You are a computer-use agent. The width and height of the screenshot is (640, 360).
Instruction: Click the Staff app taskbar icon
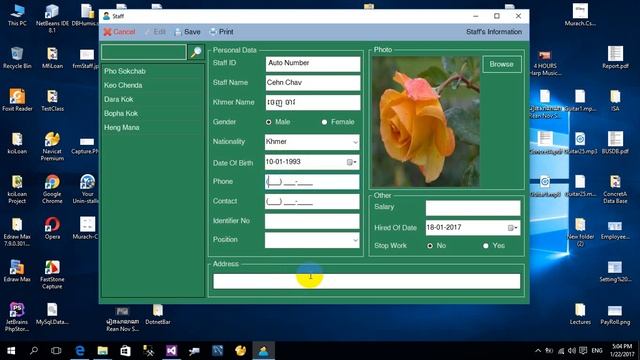[x=263, y=351]
